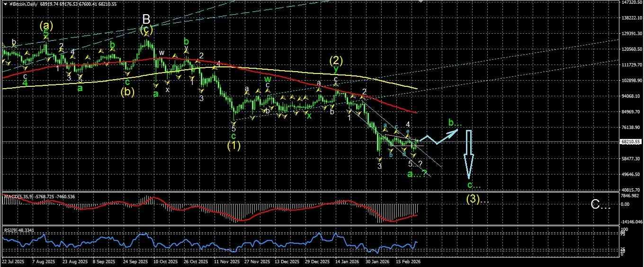This screenshot has height=267, width=644.
Task: Select the green label a...?
Action: [418, 174]
